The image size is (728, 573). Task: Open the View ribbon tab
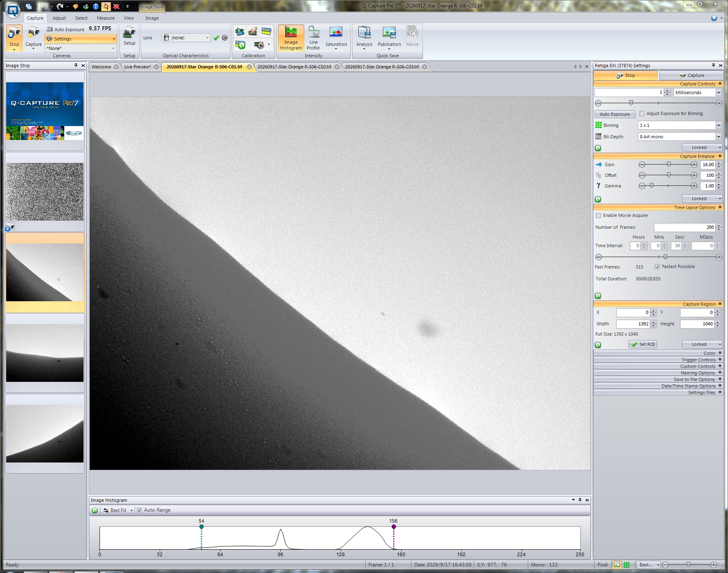(129, 18)
